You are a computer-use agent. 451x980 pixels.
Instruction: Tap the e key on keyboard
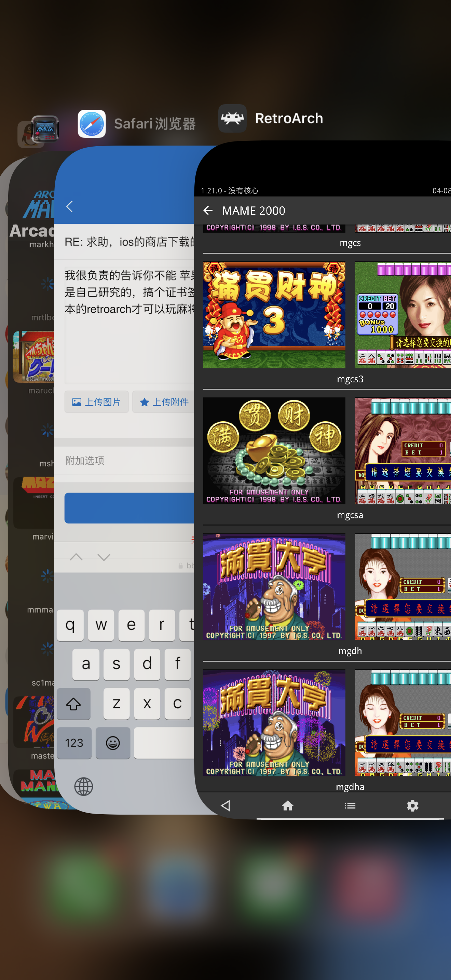point(131,625)
